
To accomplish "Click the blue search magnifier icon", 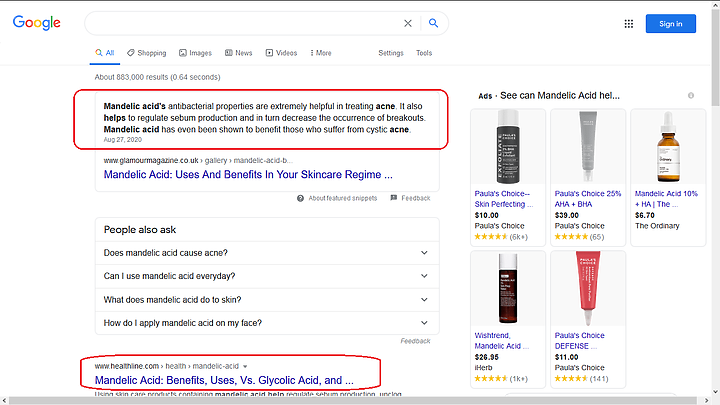I will click(x=433, y=23).
